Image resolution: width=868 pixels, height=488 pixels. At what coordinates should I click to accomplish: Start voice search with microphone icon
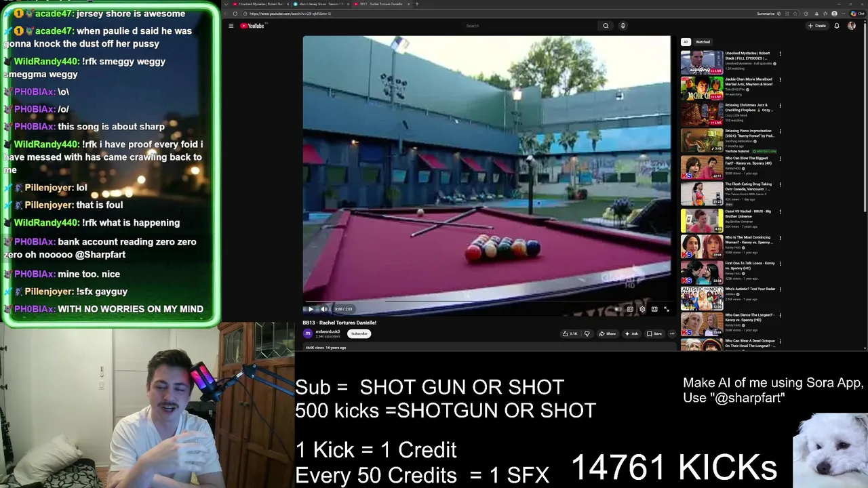[623, 26]
